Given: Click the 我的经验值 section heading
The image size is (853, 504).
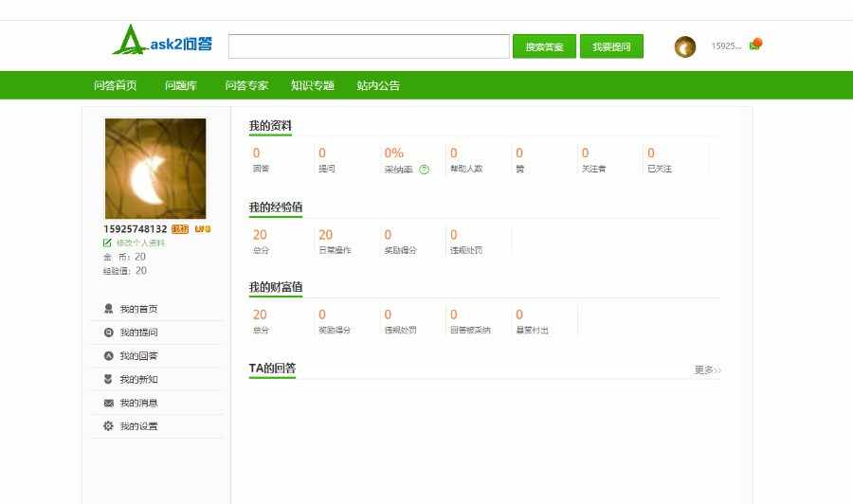Looking at the screenshot, I should point(276,207).
